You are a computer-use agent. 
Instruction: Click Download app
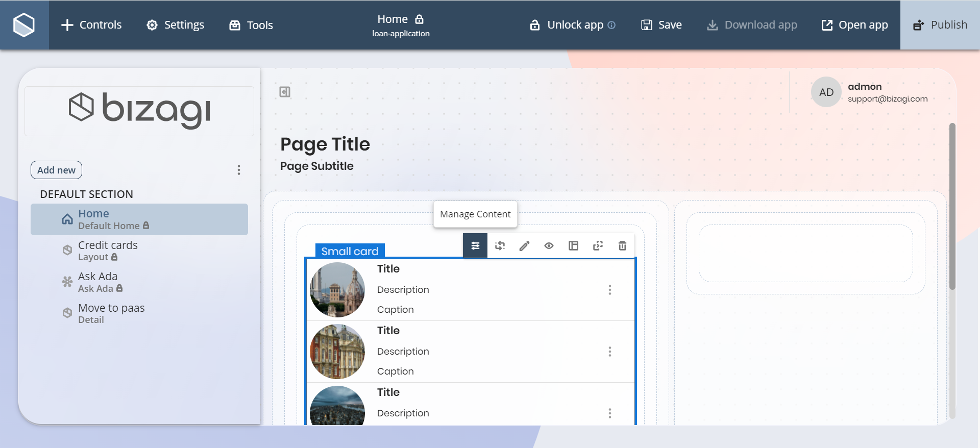coord(752,25)
